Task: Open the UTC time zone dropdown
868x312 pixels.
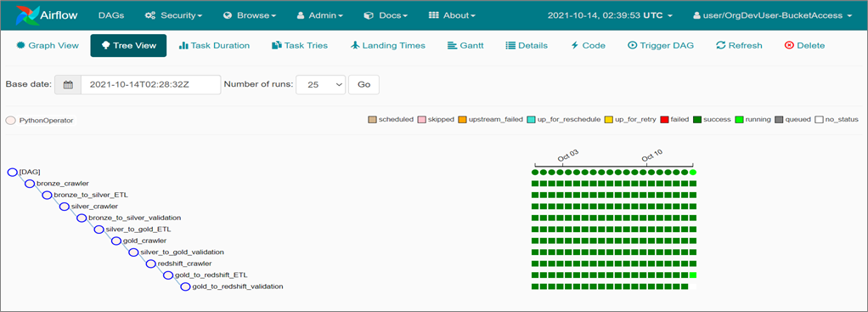Action: pos(610,15)
